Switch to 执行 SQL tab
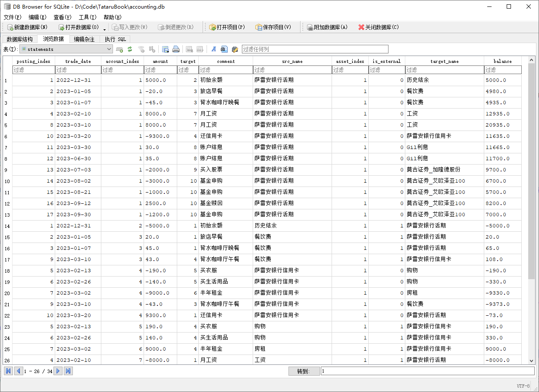Viewport: 539px width, 392px height. [116, 39]
